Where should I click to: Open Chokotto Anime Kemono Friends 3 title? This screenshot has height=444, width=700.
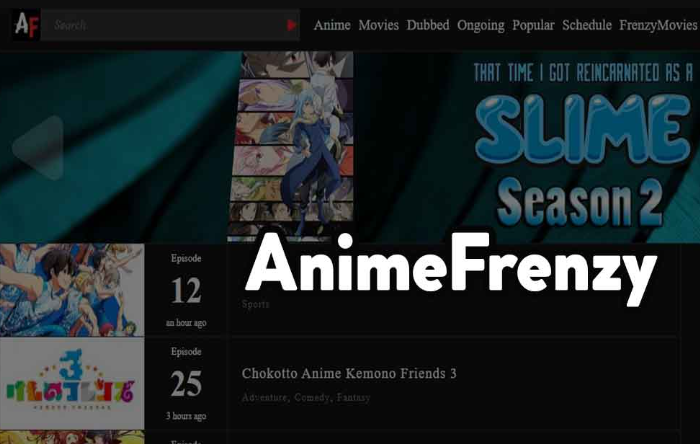(x=349, y=373)
